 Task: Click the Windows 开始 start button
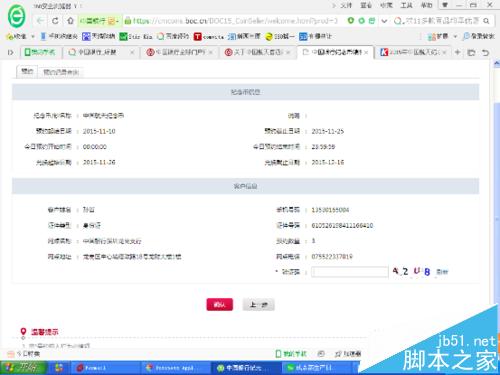pos(22,368)
